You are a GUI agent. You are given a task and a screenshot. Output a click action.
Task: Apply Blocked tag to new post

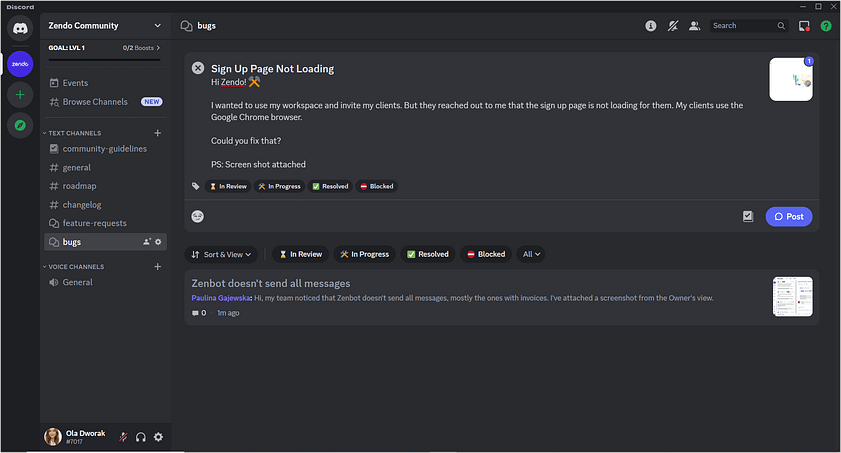point(377,187)
